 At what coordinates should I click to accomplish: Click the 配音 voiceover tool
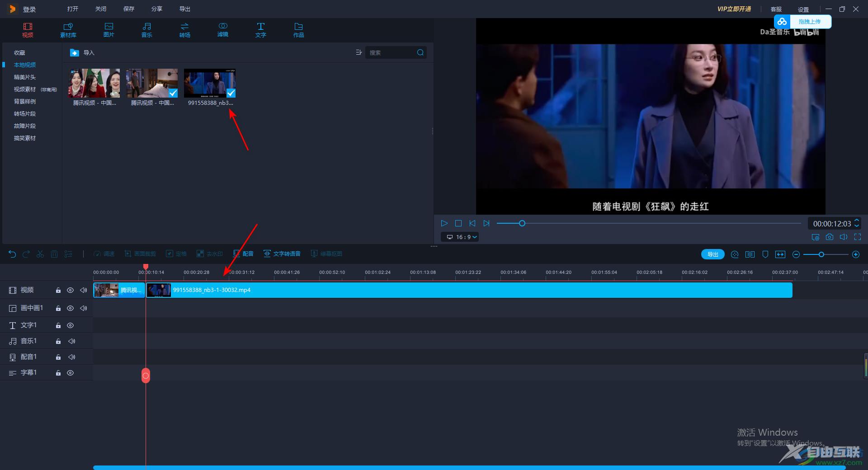(243, 254)
